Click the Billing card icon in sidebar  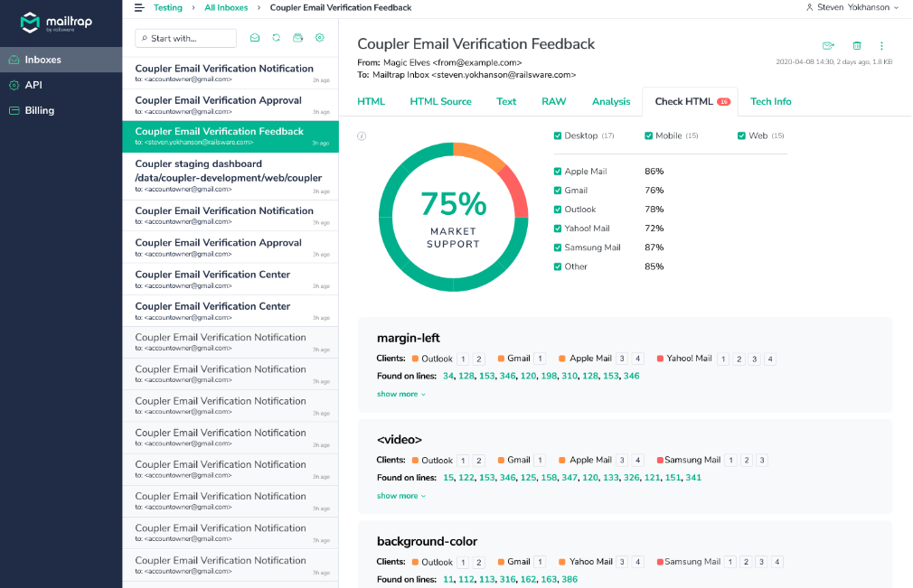[14, 110]
